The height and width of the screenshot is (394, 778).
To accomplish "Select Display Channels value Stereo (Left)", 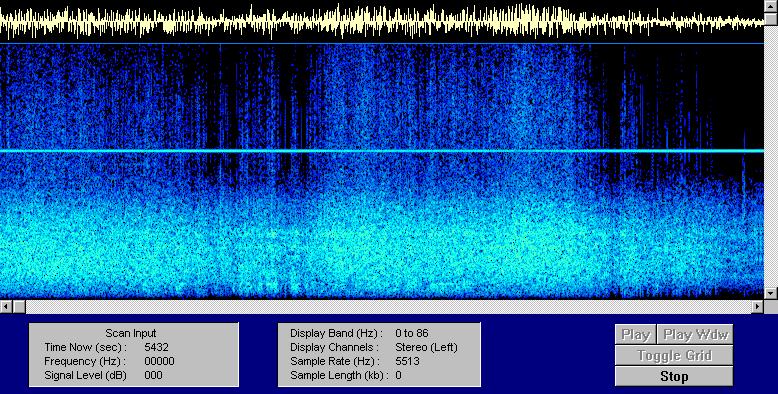I will point(426,347).
